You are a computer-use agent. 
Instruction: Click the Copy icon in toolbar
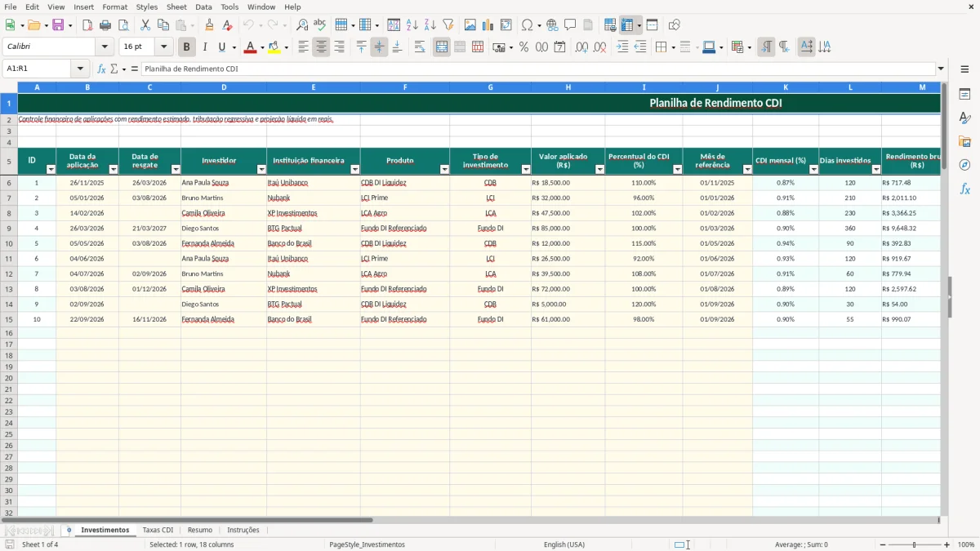point(163,25)
